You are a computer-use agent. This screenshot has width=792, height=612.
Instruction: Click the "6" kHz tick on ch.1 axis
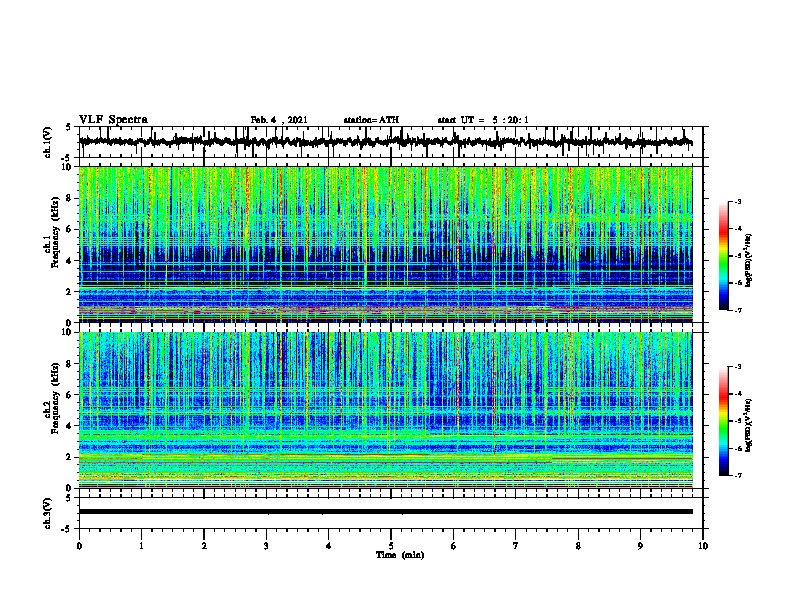(69, 229)
